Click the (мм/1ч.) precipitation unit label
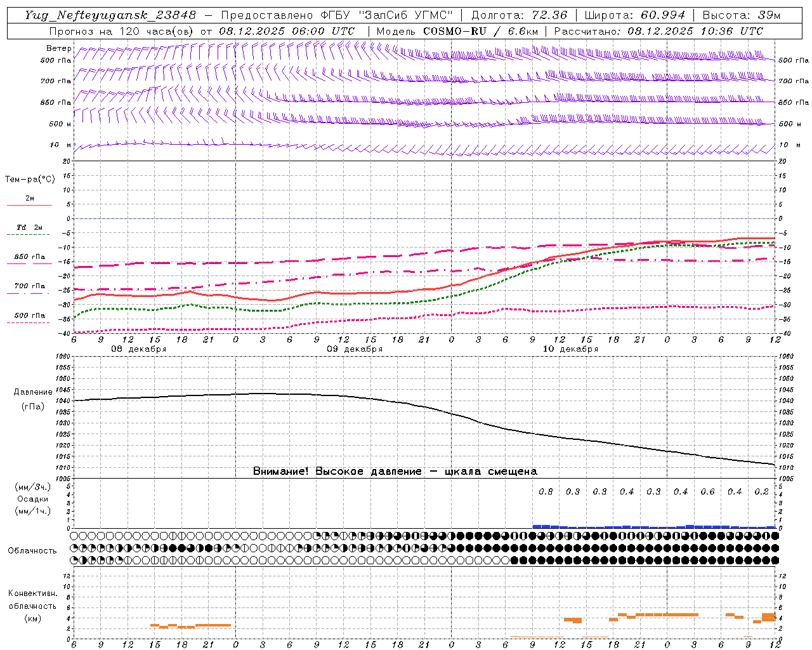This screenshot has height=650, width=812. 33,511
